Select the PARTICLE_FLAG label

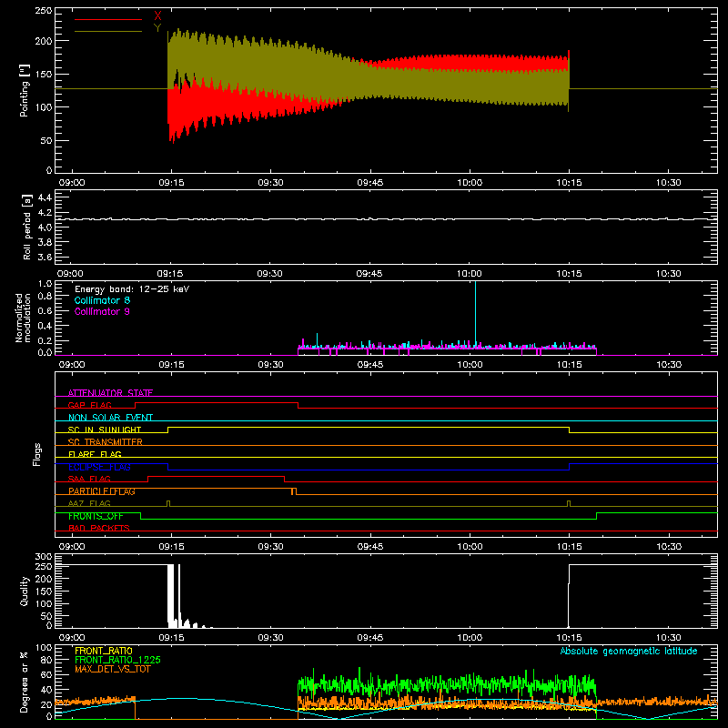(x=102, y=491)
